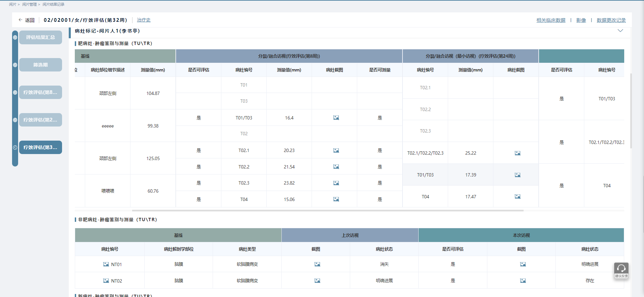
Task: Click 阅片 breadcrumb root
Action: [x=12, y=4]
